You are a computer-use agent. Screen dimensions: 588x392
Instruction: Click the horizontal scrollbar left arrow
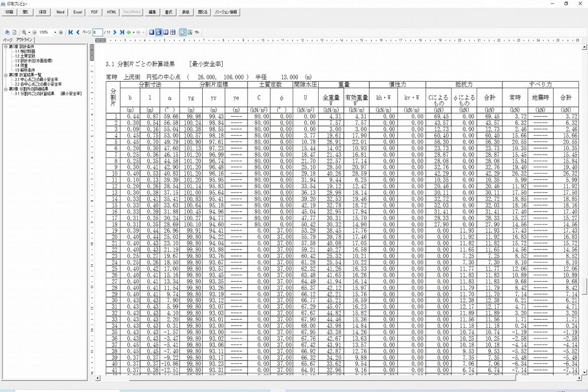[x=98, y=378]
